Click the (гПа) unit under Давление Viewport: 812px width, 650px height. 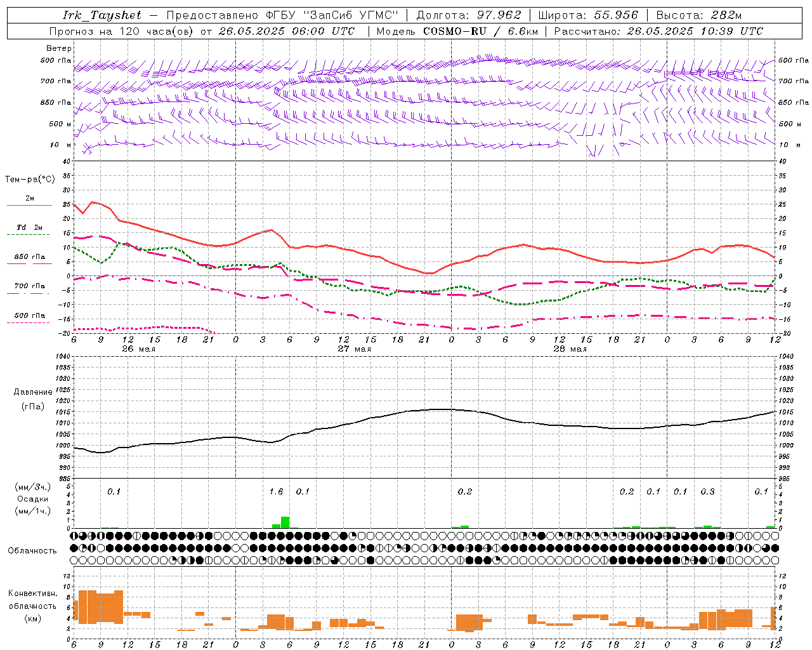point(33,407)
